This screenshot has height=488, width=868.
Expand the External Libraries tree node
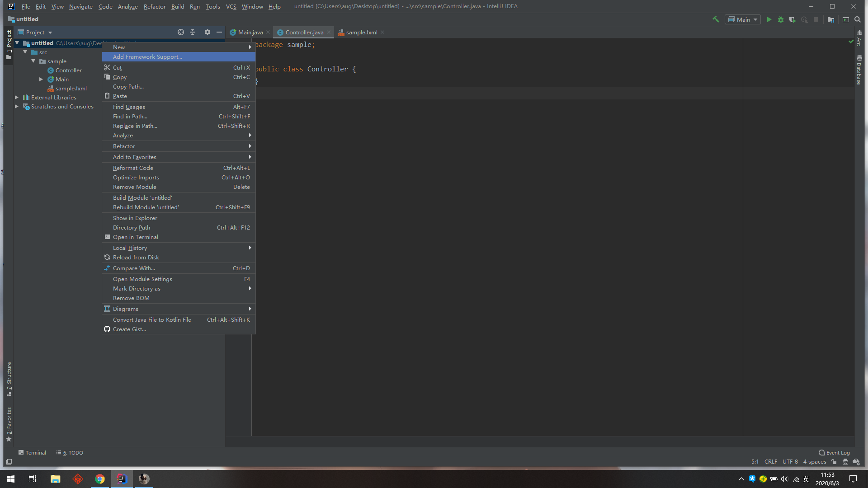(x=17, y=97)
